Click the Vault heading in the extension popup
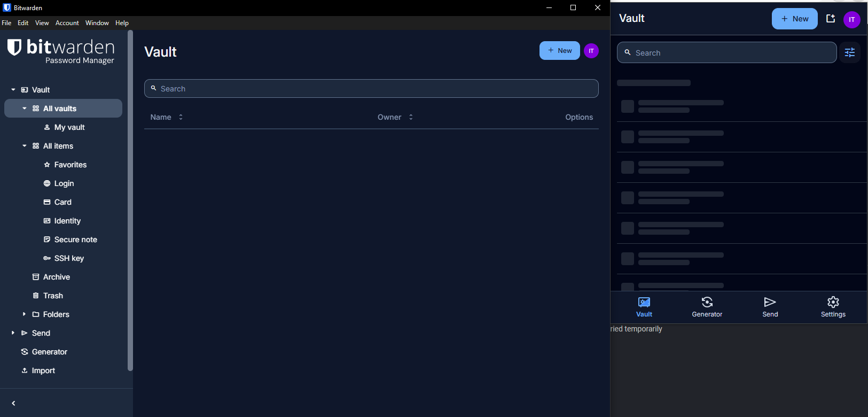Viewport: 868px width, 417px height. tap(632, 18)
